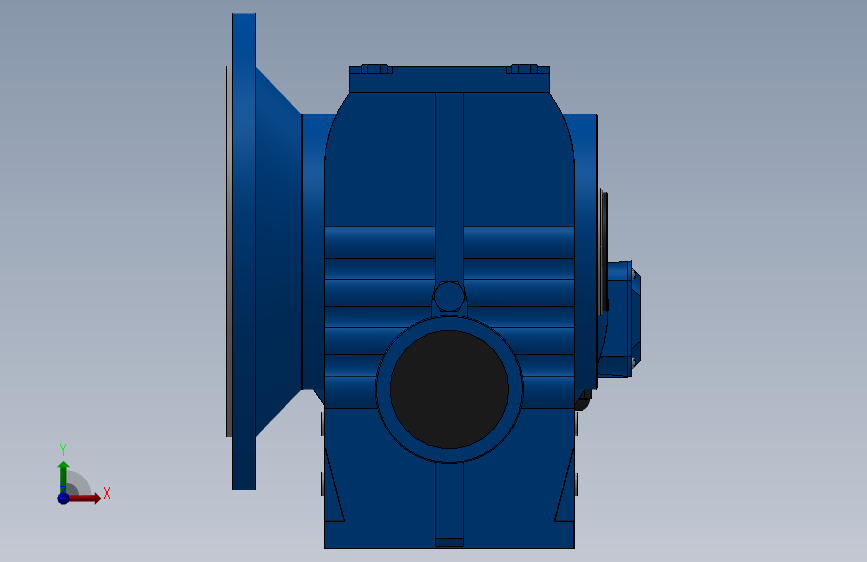
Task: Select the conical flange adapter section
Action: [278, 252]
